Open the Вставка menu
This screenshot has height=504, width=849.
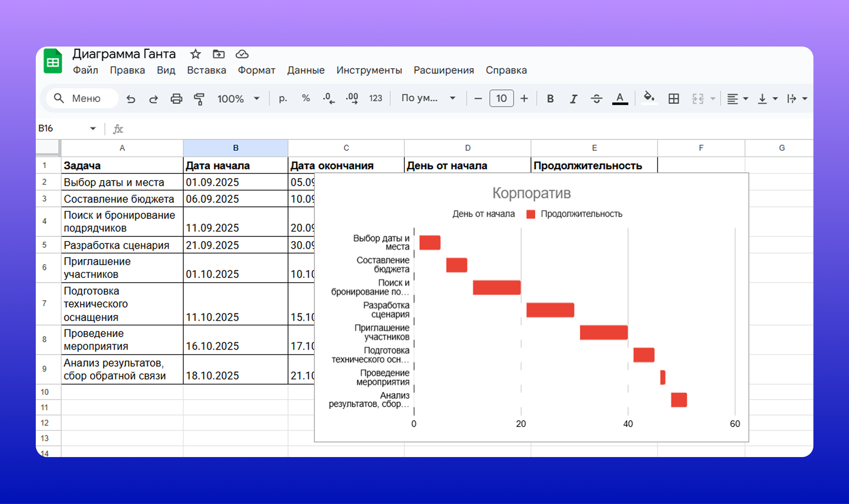pyautogui.click(x=206, y=70)
